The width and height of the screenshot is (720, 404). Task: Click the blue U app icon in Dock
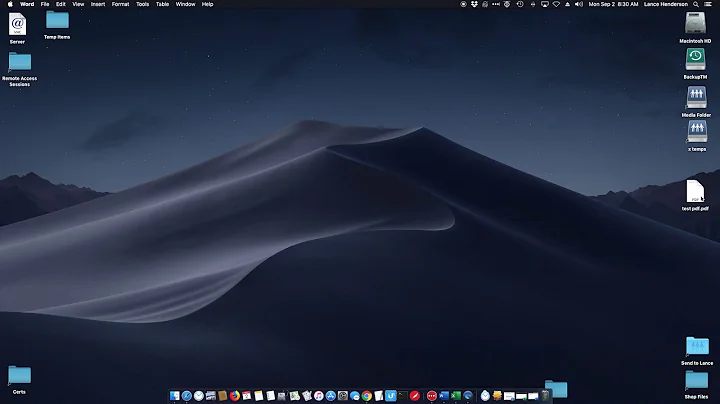coord(391,396)
